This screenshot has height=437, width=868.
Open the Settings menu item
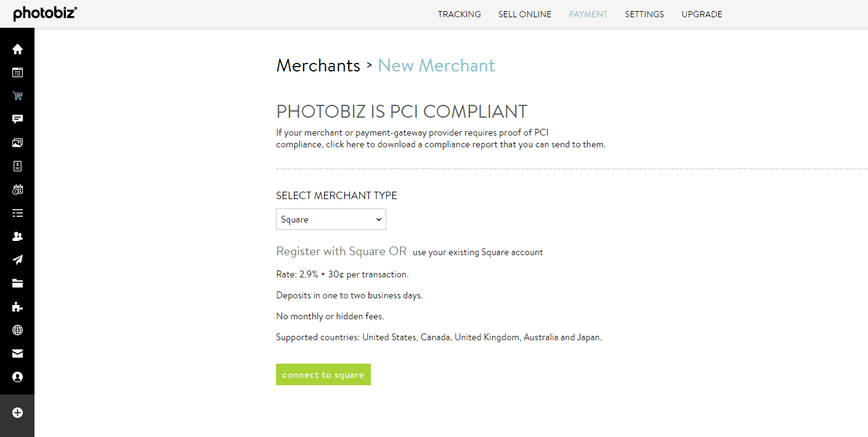point(644,14)
